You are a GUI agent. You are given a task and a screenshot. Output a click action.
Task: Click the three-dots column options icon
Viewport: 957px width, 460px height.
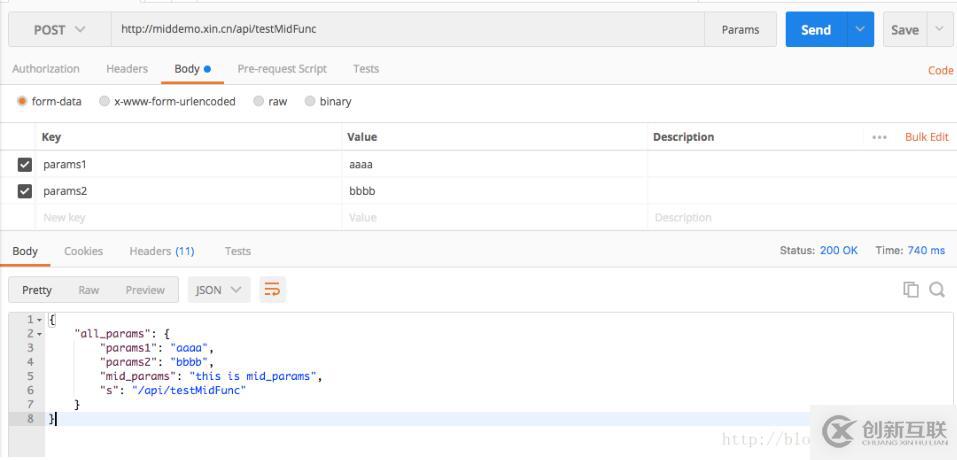click(x=879, y=137)
